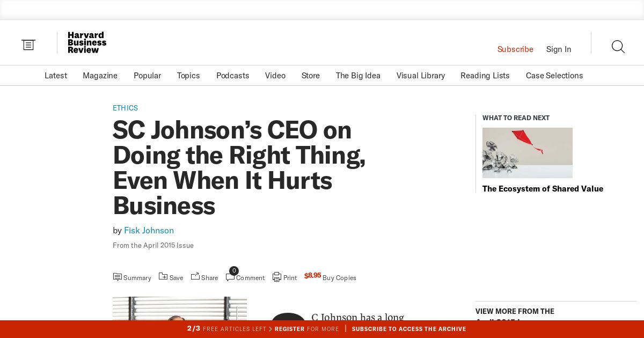The width and height of the screenshot is (644, 338).
Task: Open the hamburger navigation menu icon
Action: pos(28,45)
